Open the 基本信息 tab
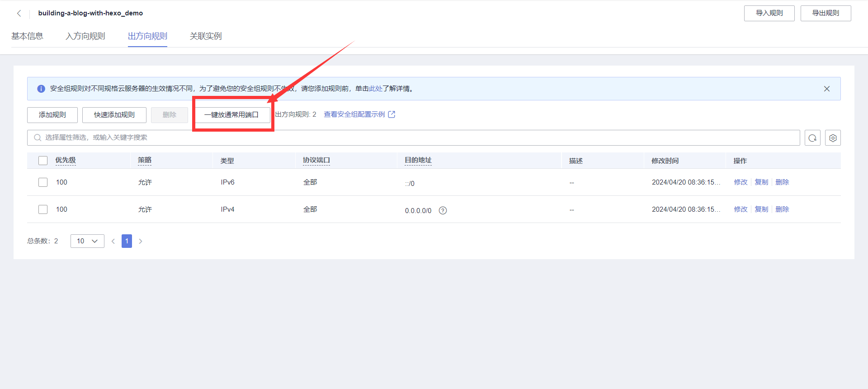The height and width of the screenshot is (389, 868). coord(27,36)
